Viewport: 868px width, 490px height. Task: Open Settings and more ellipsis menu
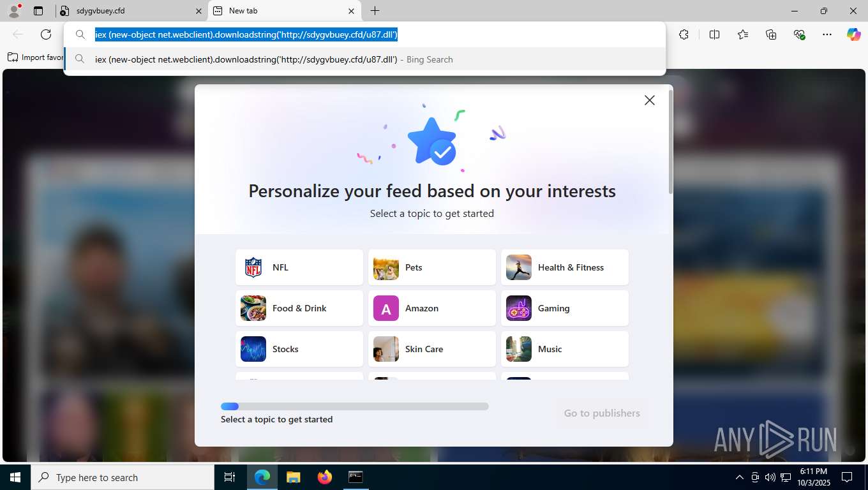click(x=827, y=34)
